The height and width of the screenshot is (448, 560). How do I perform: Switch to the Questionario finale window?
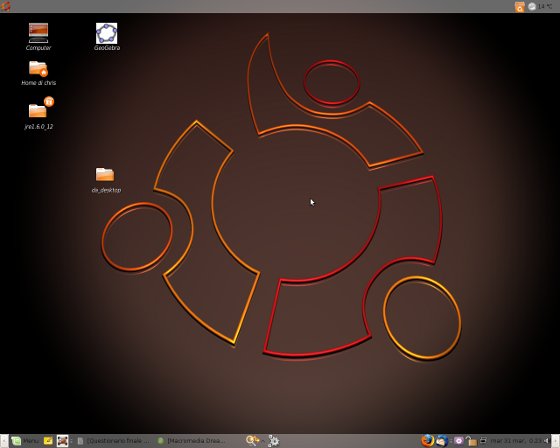point(115,441)
